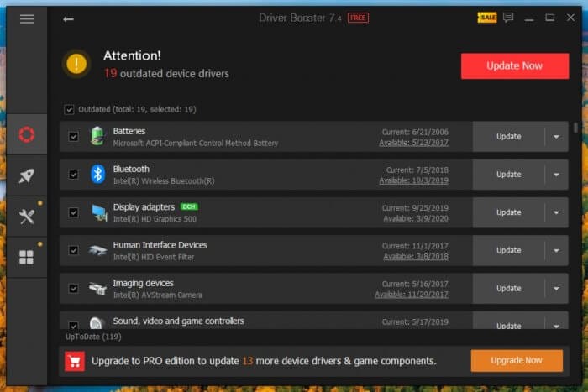The image size is (588, 392).
Task: Open HID available date 3/8/2018 link
Action: click(x=416, y=257)
